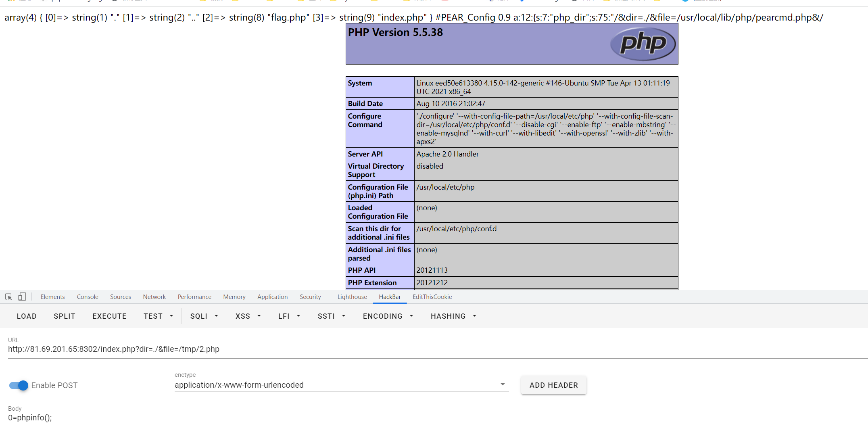Click the PHP logo image
This screenshot has height=447, width=868.
click(x=643, y=44)
